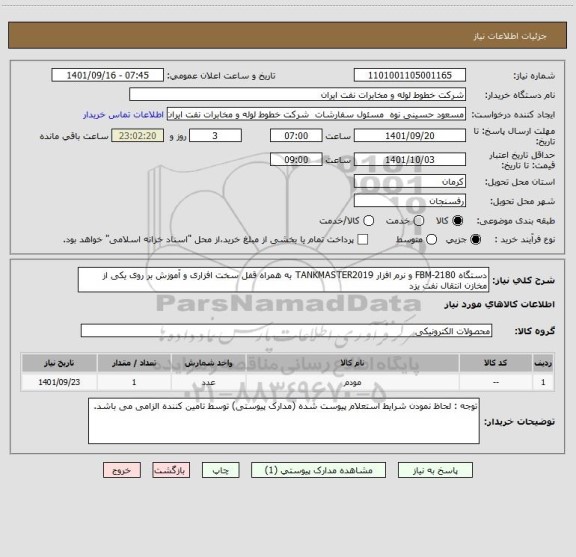This screenshot has width=576, height=557.
Task: Click the شرح کلی نیاز description box
Action: (x=283, y=280)
